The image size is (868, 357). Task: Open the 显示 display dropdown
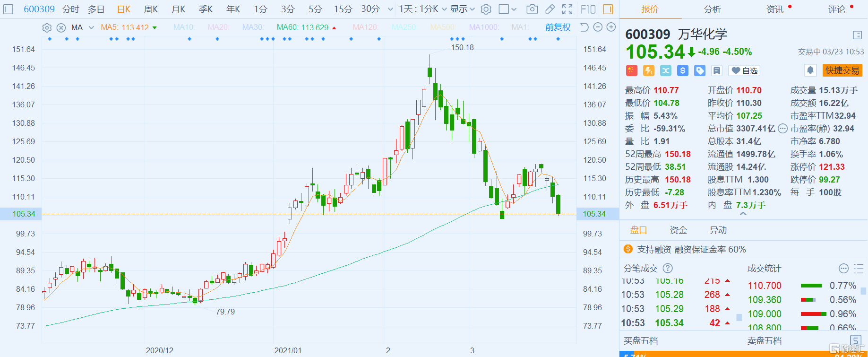(462, 9)
